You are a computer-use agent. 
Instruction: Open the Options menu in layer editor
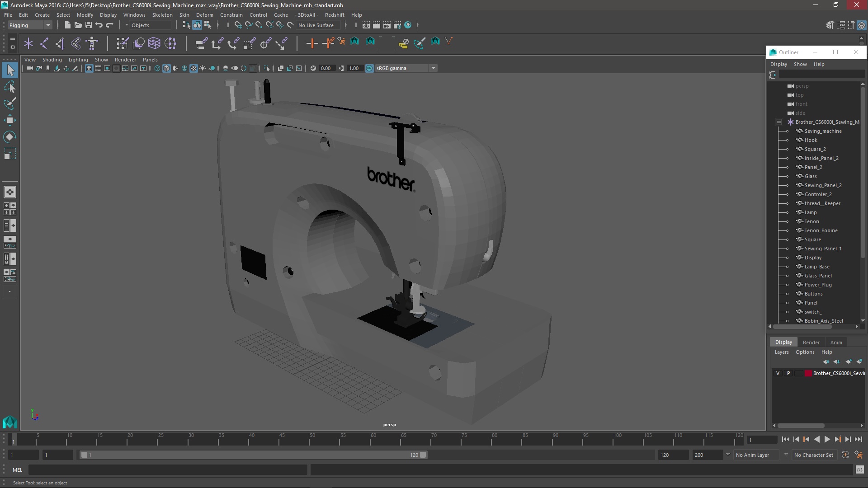805,352
